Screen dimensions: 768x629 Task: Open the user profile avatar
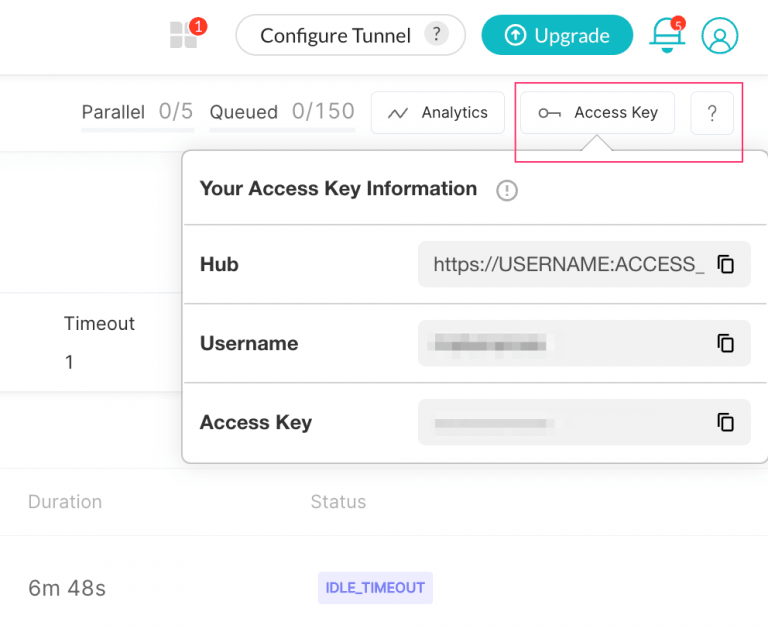click(719, 35)
